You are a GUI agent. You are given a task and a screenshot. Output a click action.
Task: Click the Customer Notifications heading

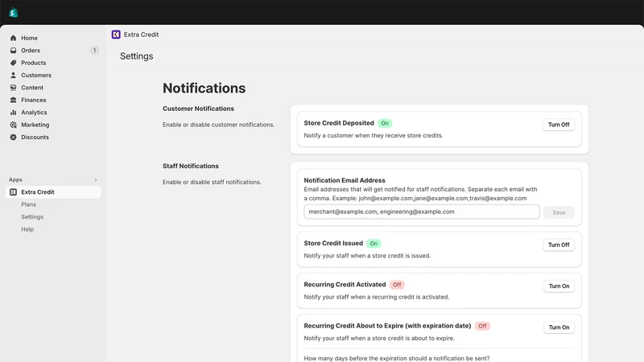pos(198,109)
